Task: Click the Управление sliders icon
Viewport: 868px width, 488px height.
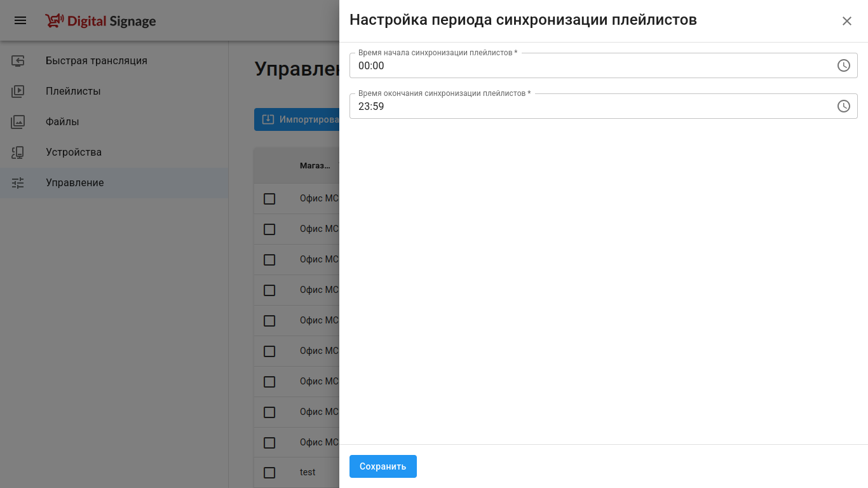Action: [x=18, y=183]
